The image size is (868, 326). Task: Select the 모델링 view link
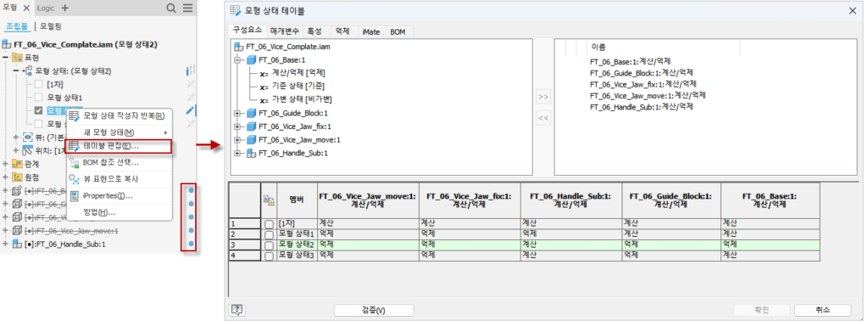click(50, 26)
